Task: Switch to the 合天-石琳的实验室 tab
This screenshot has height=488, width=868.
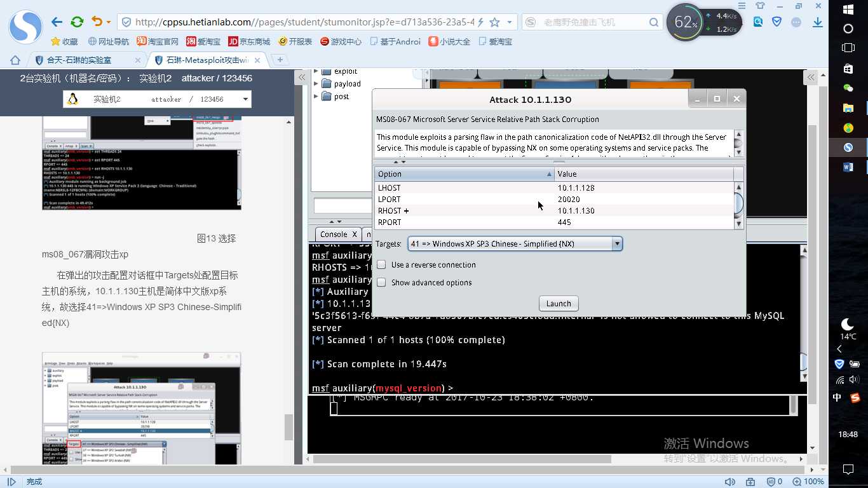Action: (x=88, y=60)
